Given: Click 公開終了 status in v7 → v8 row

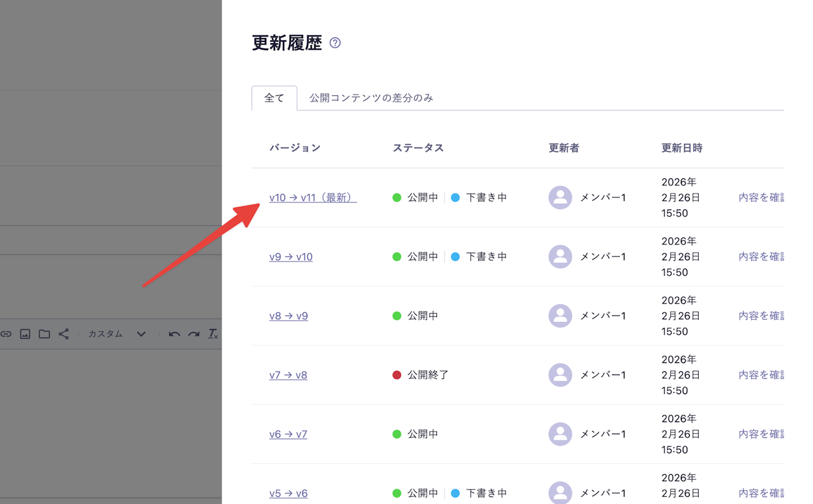Looking at the screenshot, I should [420, 375].
